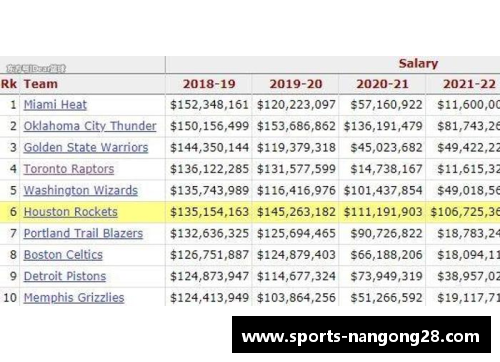Screen dimensions: 500x362
Task: Open the Boston Celtics team link
Action: click(x=63, y=255)
